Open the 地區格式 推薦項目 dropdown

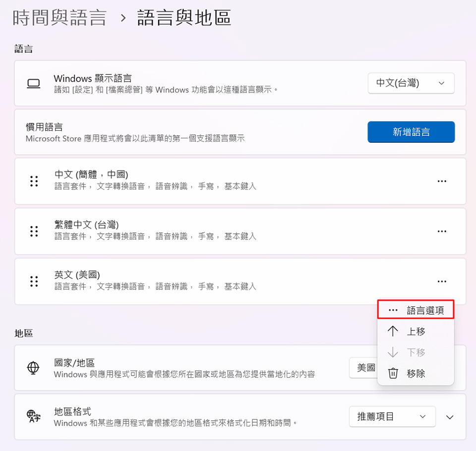(x=392, y=417)
